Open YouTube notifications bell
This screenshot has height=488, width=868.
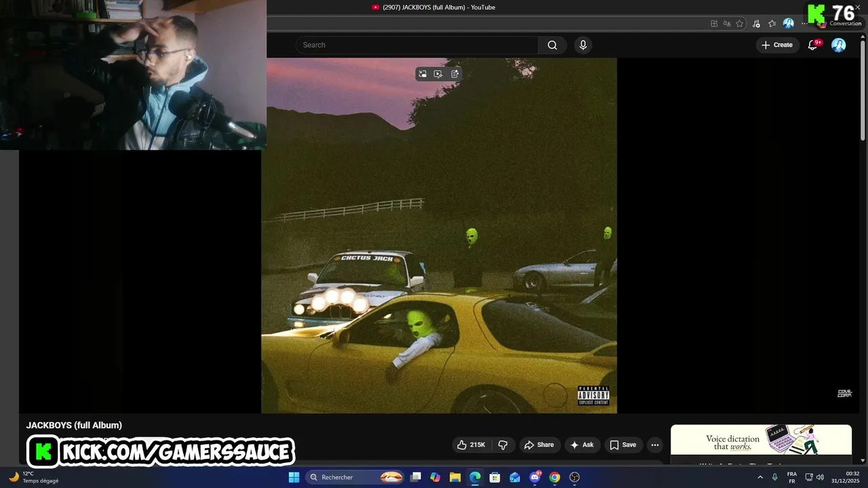[813, 45]
